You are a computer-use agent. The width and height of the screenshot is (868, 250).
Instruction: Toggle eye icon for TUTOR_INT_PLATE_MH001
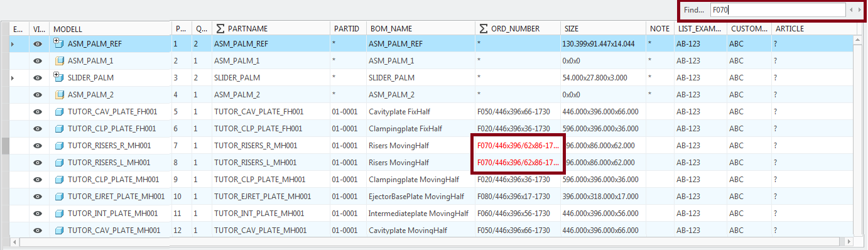point(38,214)
